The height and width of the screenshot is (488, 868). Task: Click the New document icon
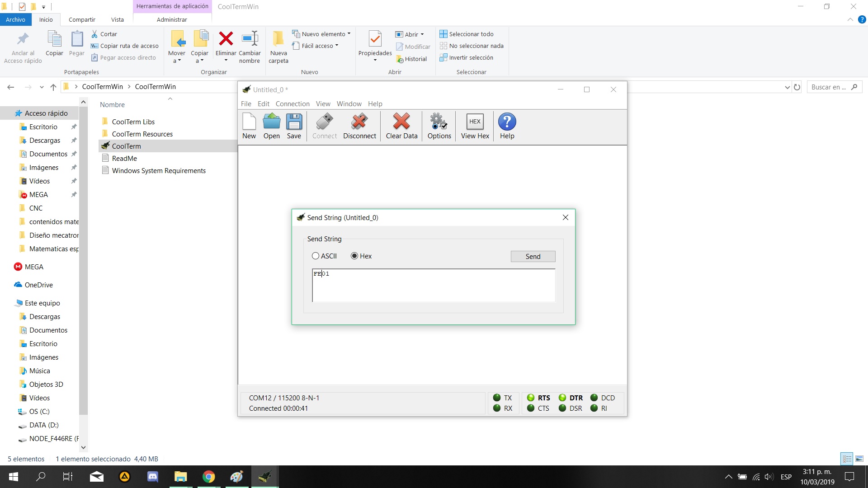point(249,122)
